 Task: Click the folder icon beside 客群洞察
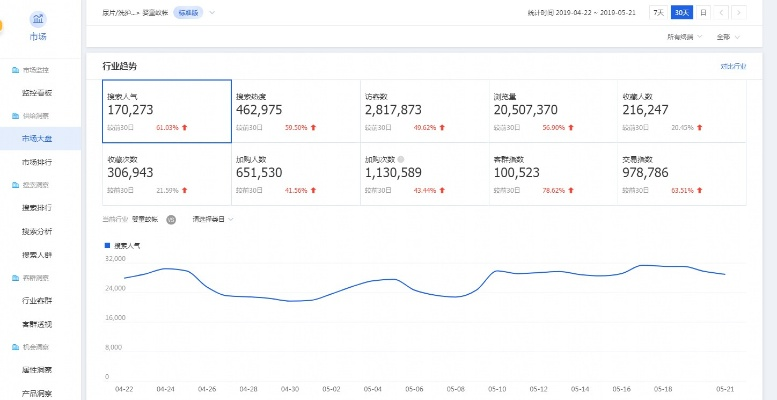[x=14, y=277]
